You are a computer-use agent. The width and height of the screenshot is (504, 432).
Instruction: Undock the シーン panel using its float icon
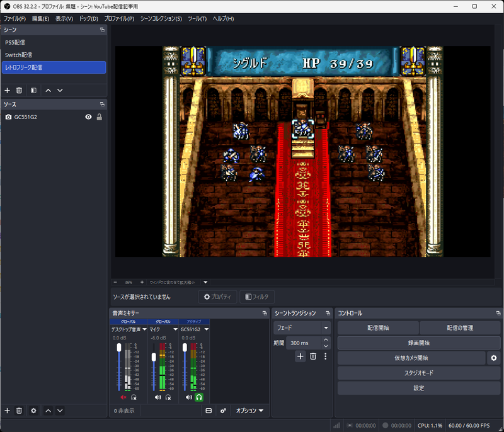pos(102,30)
